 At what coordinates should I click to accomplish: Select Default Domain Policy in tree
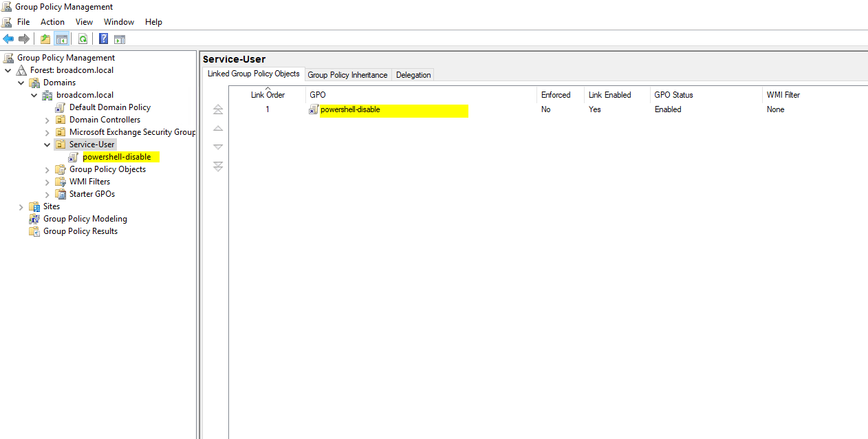point(109,107)
